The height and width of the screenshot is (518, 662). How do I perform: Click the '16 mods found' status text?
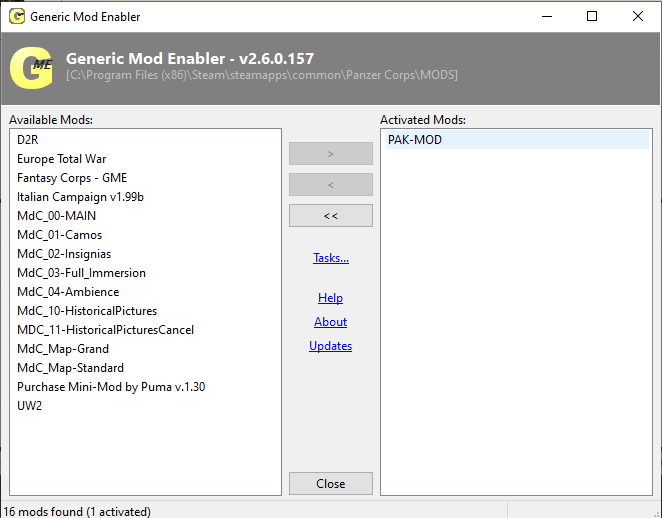click(x=77, y=511)
